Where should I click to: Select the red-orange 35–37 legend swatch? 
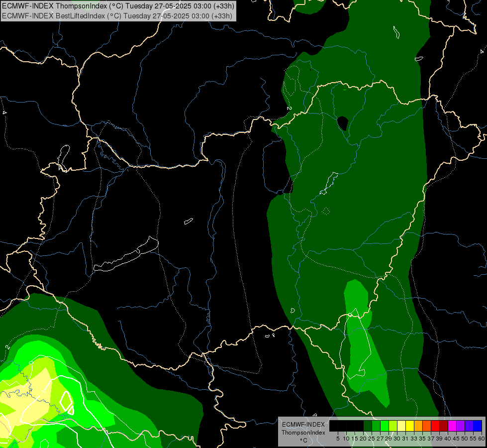click(x=427, y=426)
